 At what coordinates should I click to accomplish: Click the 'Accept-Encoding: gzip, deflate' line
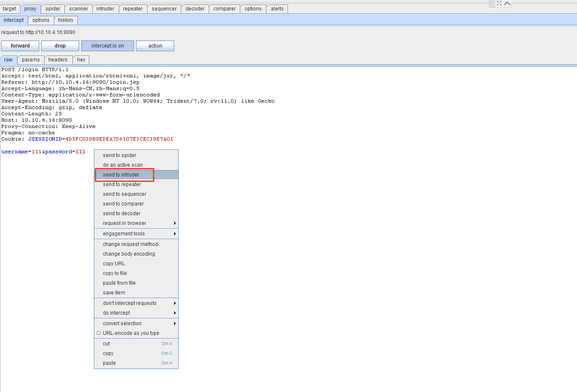tap(52, 108)
